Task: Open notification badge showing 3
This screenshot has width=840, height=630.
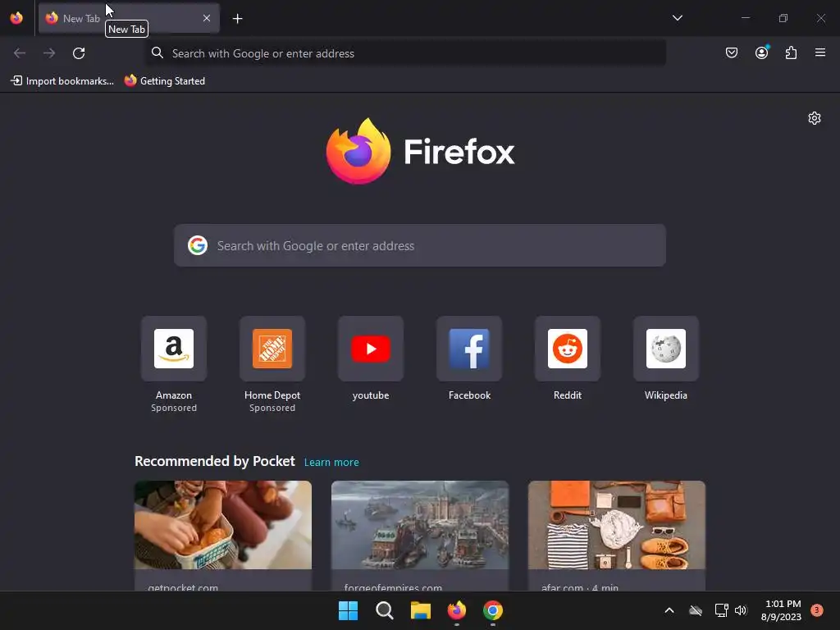Action: (x=816, y=610)
